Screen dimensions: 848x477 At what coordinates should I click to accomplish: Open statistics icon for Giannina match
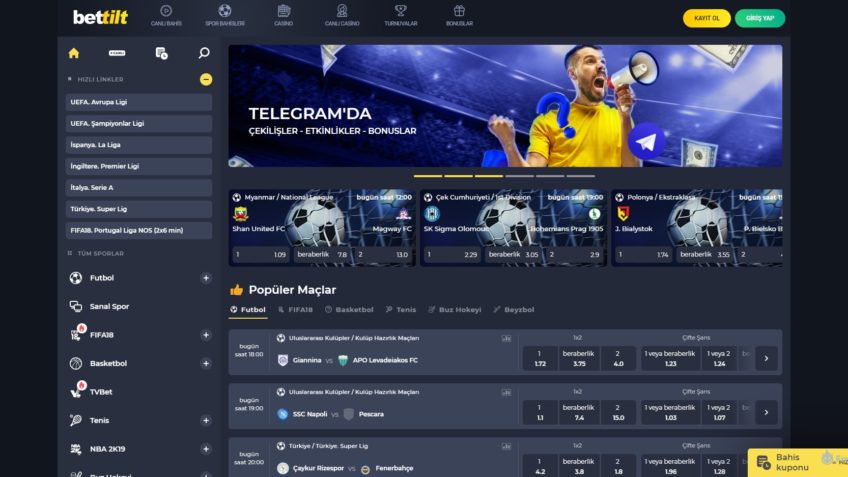[506, 339]
